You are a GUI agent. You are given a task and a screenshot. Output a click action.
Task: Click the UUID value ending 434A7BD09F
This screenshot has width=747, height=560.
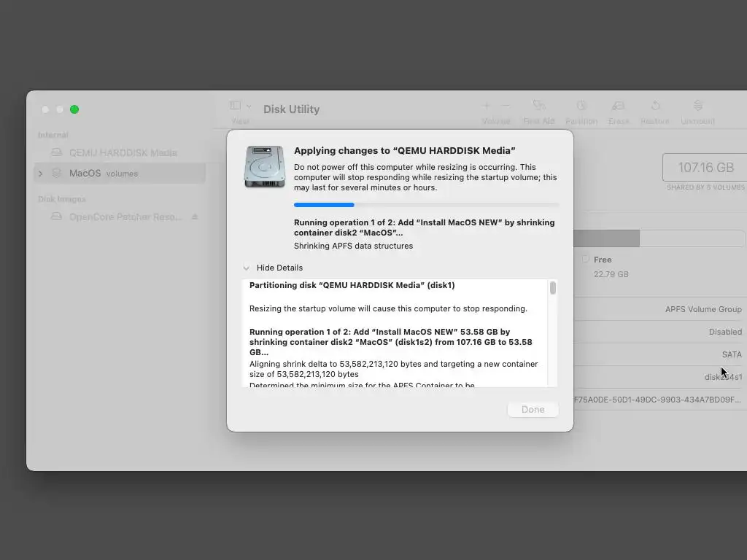point(657,400)
